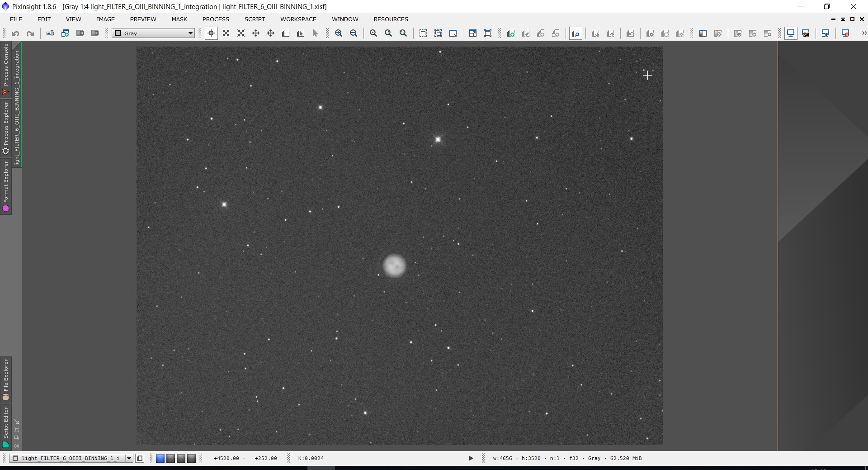The height and width of the screenshot is (470, 868).
Task: Expand hidden toolbar items chevron
Action: (863, 33)
